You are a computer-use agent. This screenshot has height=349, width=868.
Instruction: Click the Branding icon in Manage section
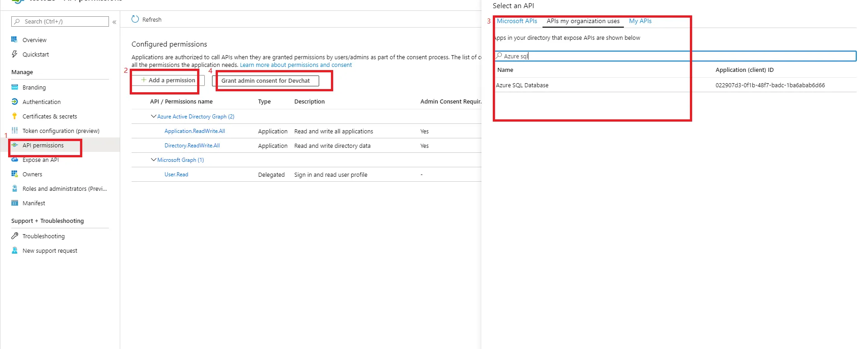pos(14,87)
